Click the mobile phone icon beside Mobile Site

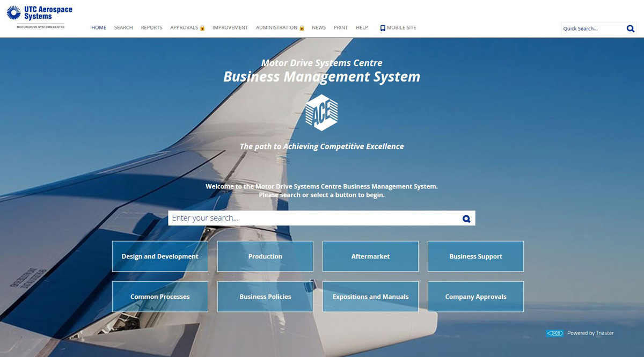(x=383, y=28)
